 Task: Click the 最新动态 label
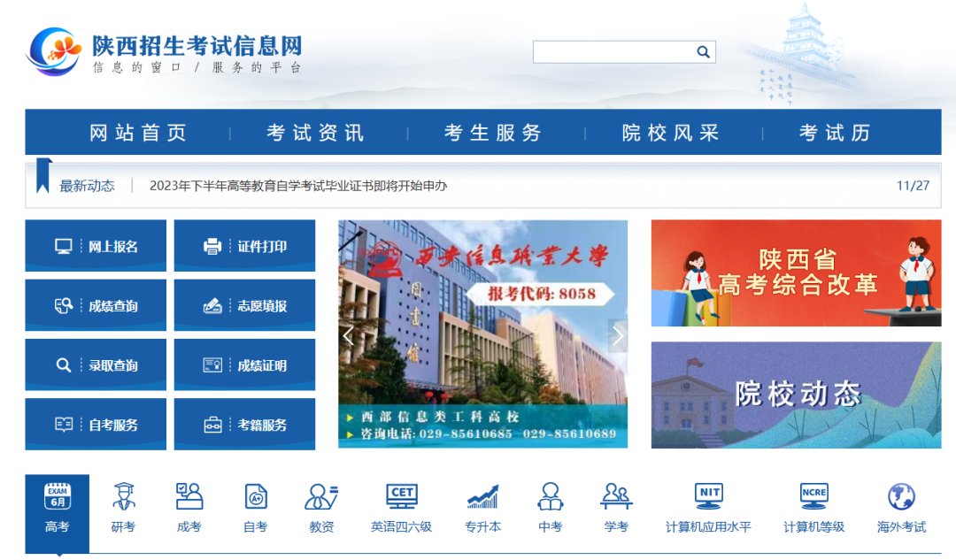(87, 186)
